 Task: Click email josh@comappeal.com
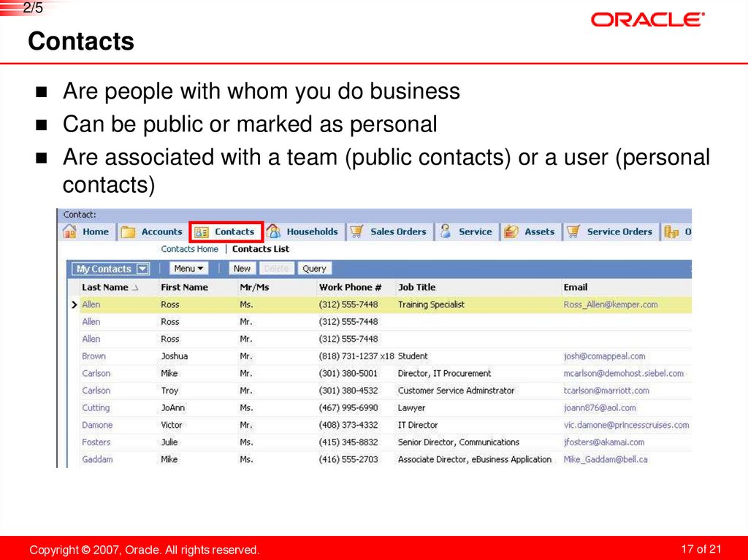click(604, 356)
